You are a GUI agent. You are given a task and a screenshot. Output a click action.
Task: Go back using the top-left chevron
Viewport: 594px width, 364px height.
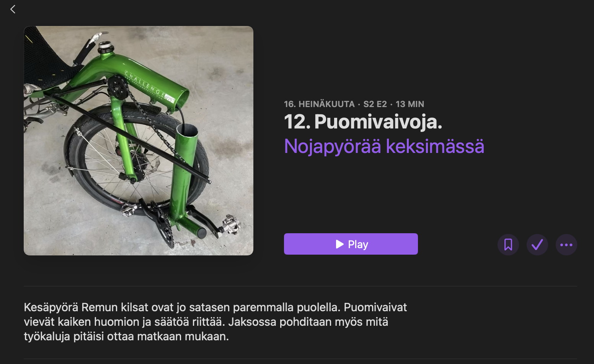[x=13, y=9]
